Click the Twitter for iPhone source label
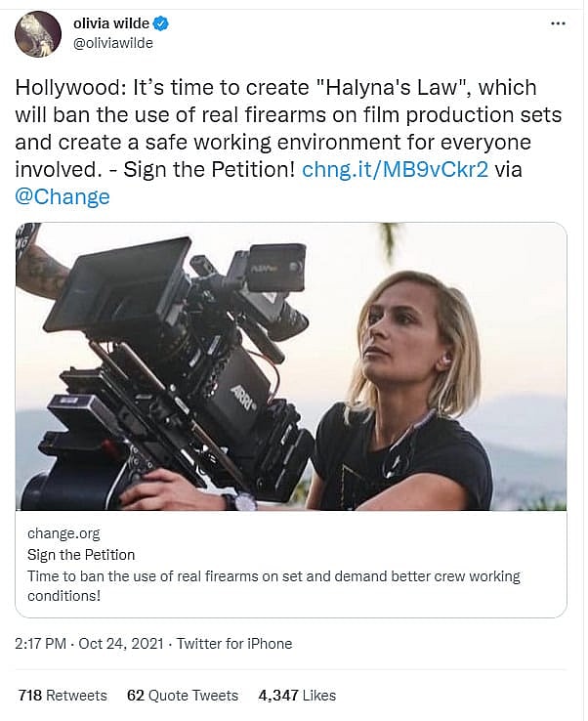The height and width of the screenshot is (721, 588). point(236,644)
